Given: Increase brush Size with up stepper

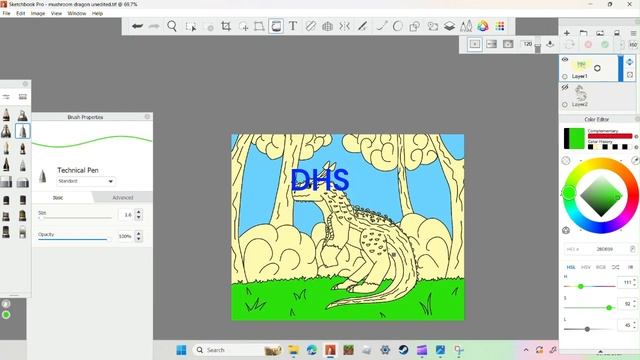Looking at the screenshot, I should click(x=139, y=212).
